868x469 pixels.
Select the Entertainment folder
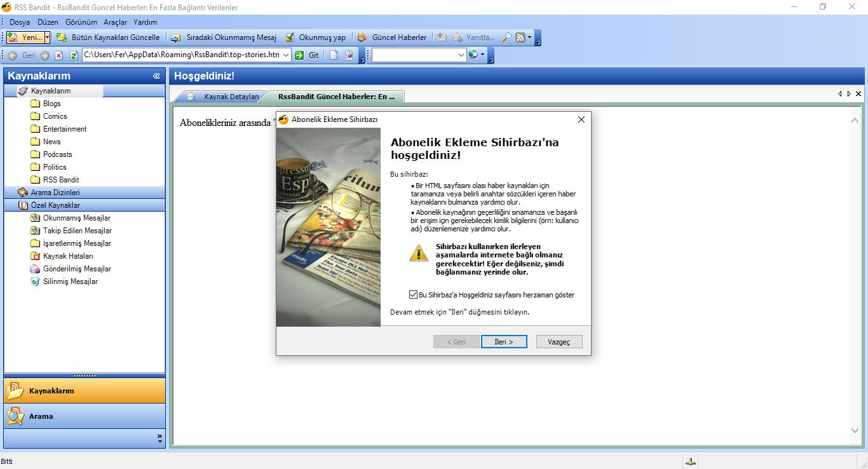pos(65,129)
